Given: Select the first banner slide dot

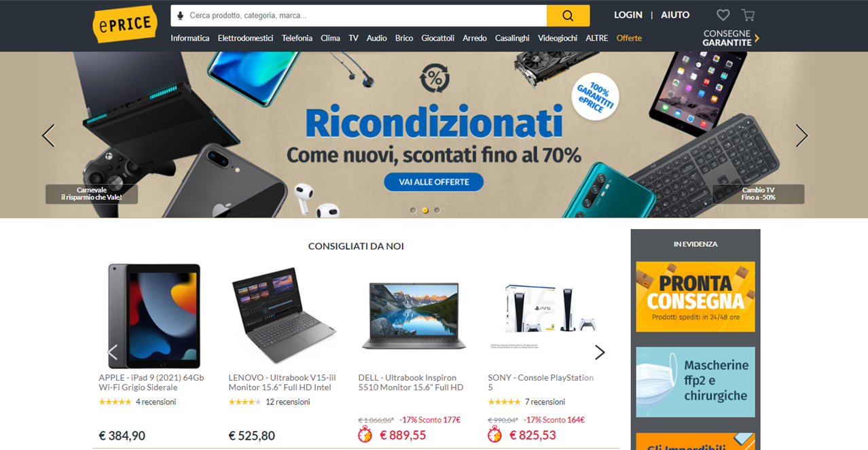Looking at the screenshot, I should [413, 210].
